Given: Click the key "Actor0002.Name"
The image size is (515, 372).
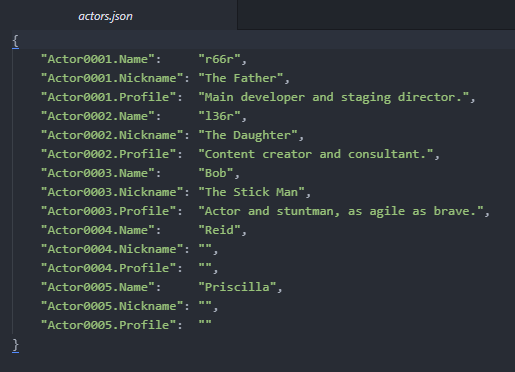Looking at the screenshot, I should [x=98, y=116].
